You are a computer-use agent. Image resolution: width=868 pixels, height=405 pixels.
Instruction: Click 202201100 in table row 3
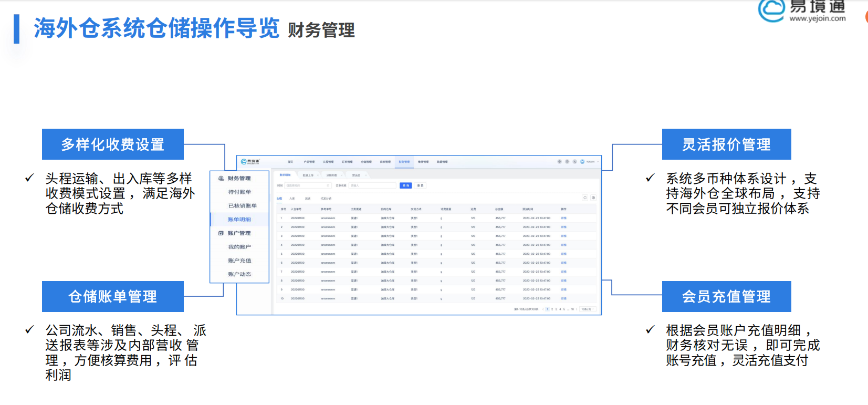point(298,236)
